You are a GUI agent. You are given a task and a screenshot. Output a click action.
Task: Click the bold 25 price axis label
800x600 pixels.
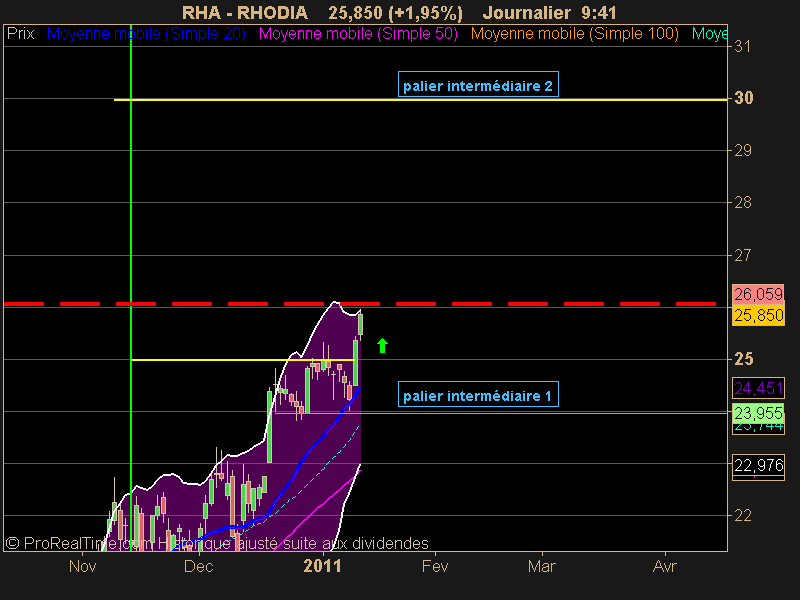coord(743,359)
